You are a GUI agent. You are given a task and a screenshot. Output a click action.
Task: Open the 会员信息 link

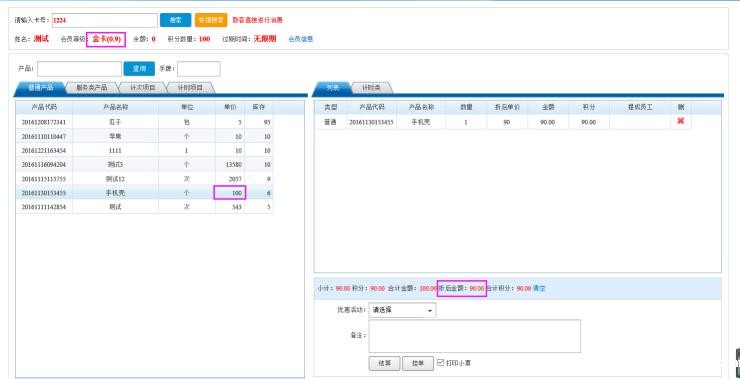301,39
